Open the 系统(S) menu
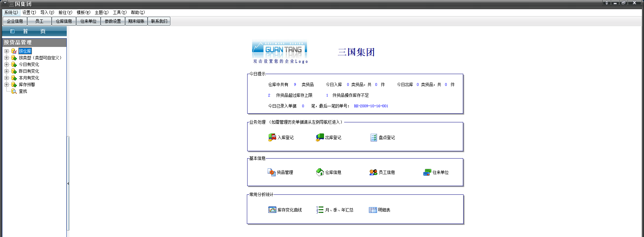Screen dimensions: 644x237 [x=11, y=12]
